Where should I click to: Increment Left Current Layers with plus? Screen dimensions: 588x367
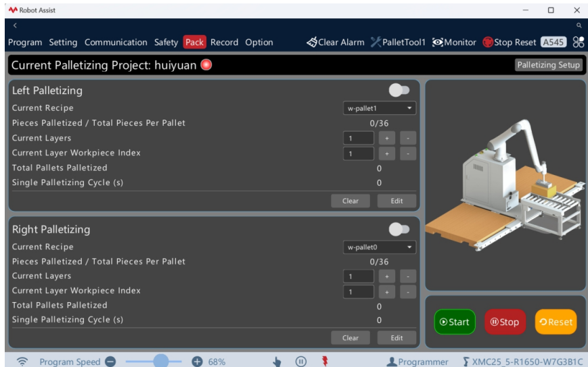[386, 138]
